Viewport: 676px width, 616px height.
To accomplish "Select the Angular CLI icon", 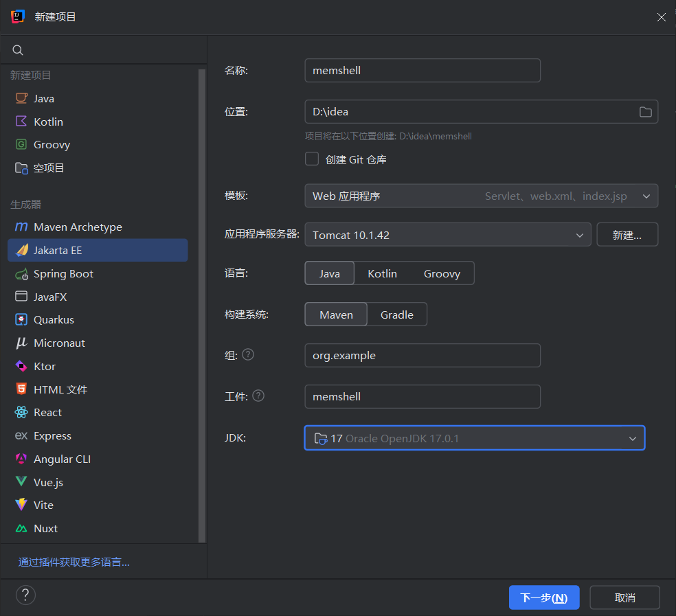I will click(21, 459).
